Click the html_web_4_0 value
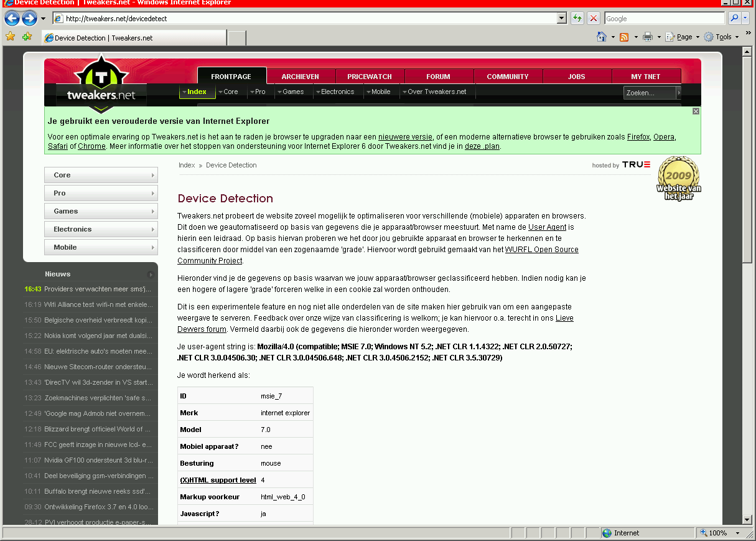Viewport: 756px width, 541px height. point(283,497)
